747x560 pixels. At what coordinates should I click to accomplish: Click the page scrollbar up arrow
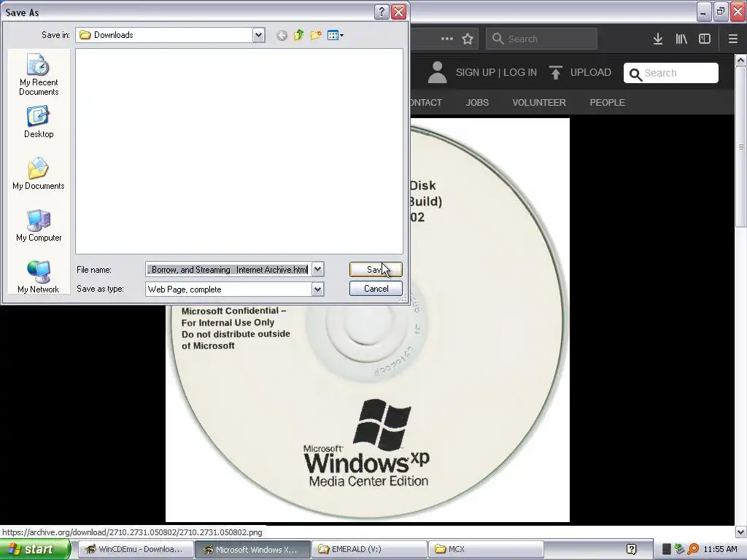click(741, 60)
